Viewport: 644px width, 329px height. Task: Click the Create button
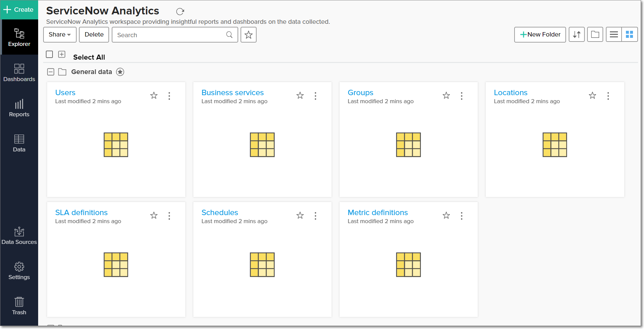pyautogui.click(x=19, y=10)
